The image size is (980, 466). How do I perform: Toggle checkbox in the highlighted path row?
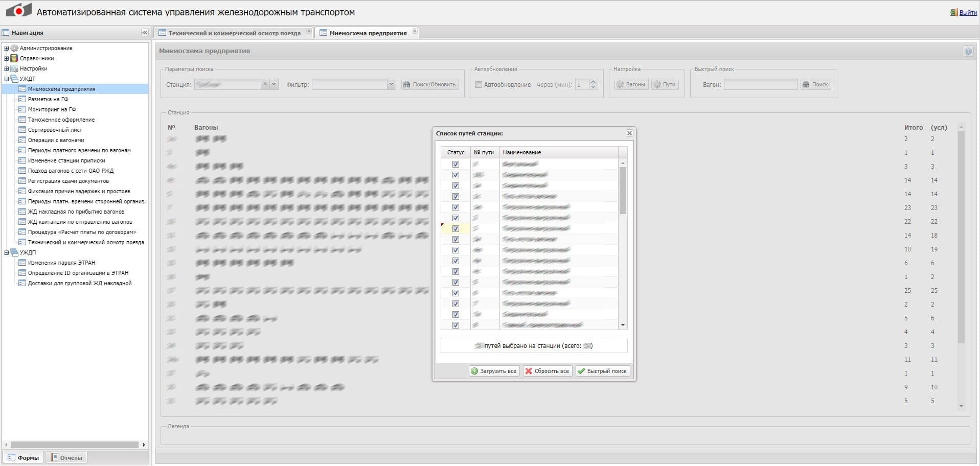click(455, 229)
